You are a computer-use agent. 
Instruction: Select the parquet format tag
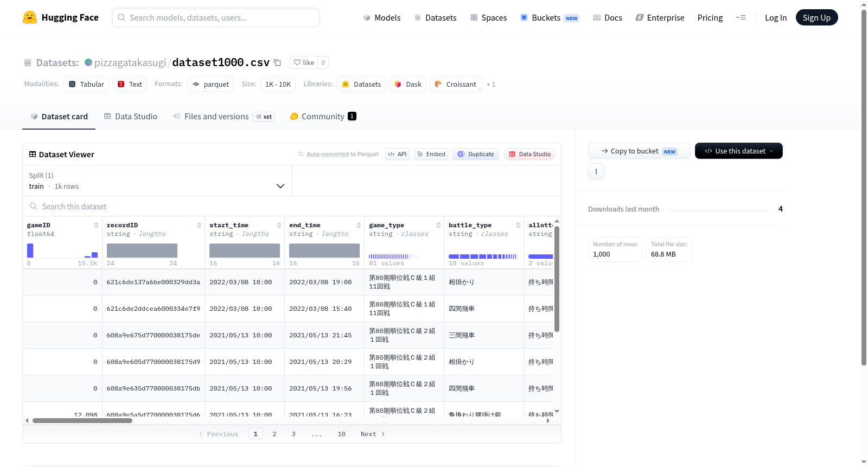(210, 84)
